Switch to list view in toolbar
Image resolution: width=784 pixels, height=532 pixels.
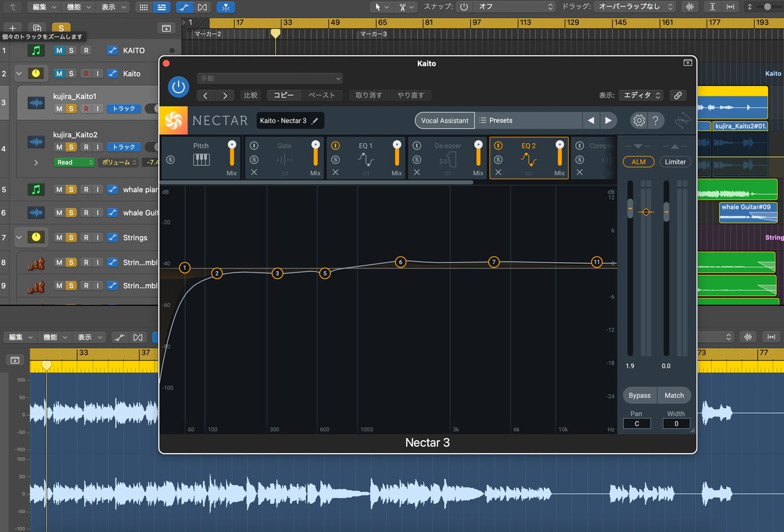[161, 7]
